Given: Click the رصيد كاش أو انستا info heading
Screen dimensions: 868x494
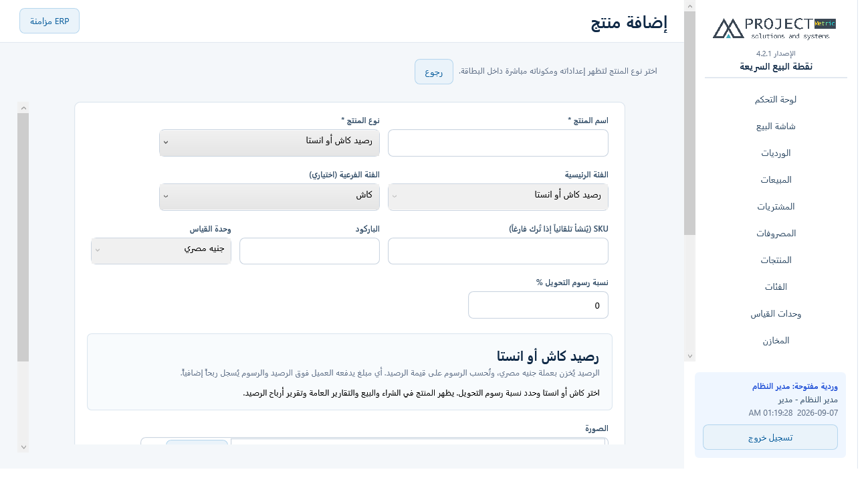Looking at the screenshot, I should pyautogui.click(x=548, y=355).
